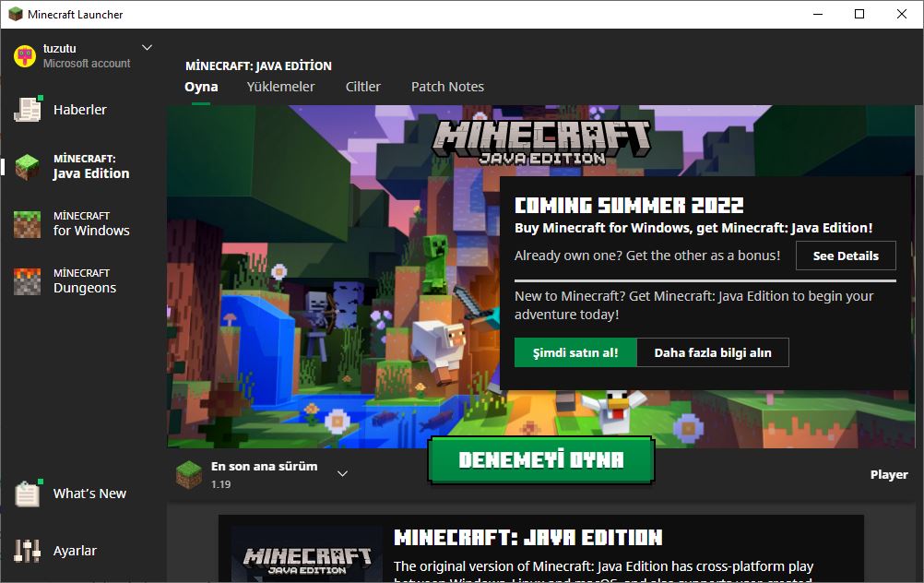Select the Java Edition grass block icon
The width and height of the screenshot is (924, 583).
[x=27, y=167]
